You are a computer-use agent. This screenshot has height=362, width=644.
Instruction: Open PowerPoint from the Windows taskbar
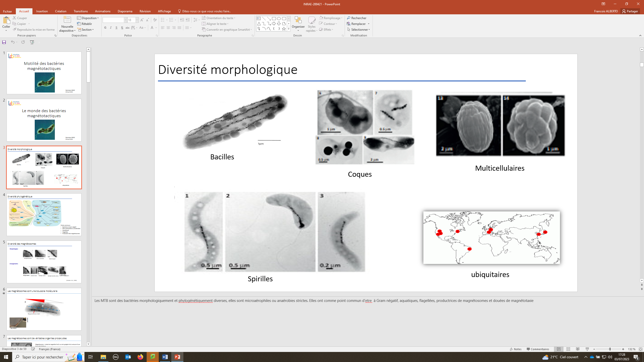coord(177,357)
